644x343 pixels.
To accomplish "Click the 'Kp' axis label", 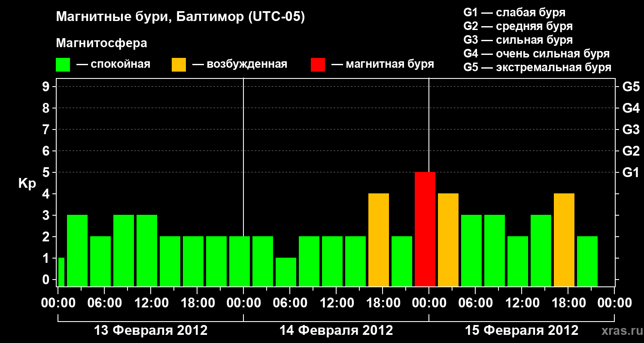I will (x=27, y=184).
